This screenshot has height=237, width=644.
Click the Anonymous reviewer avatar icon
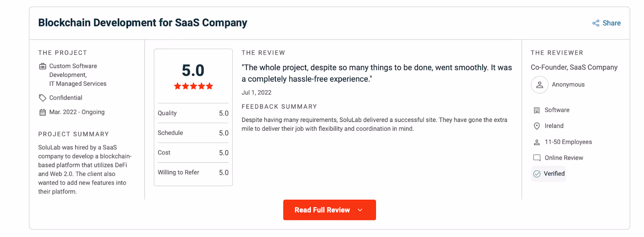point(539,84)
